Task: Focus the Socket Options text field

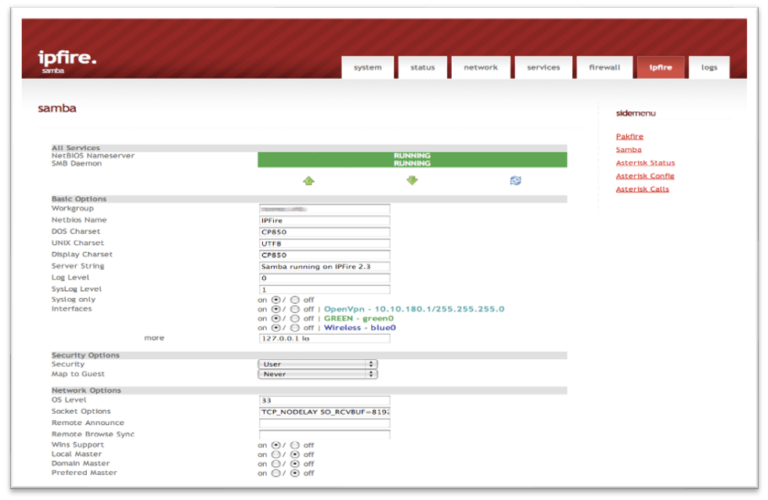Action: pos(324,411)
